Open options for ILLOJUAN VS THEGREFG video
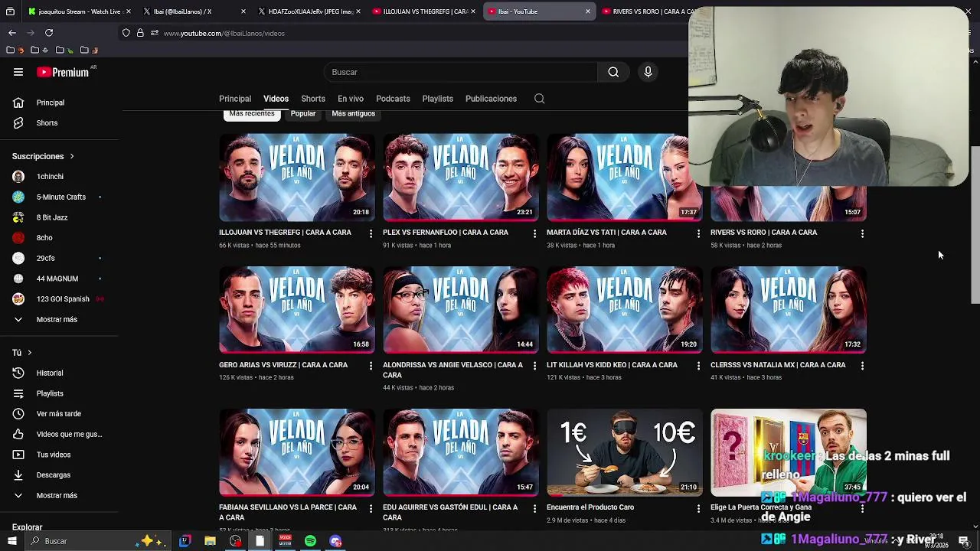This screenshot has height=551, width=980. [371, 233]
